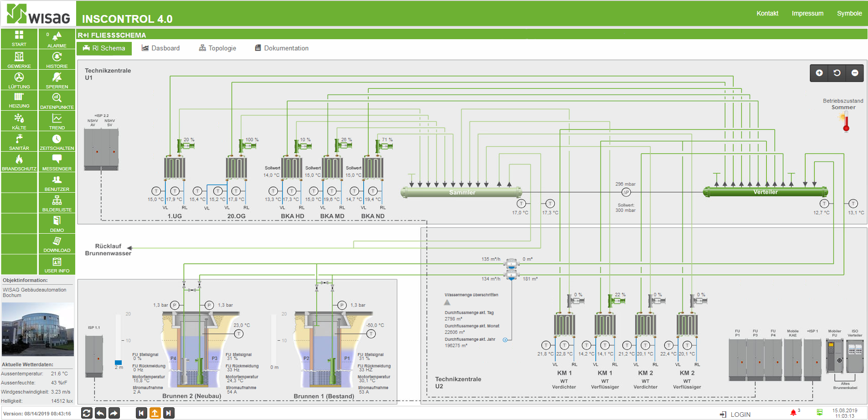Click the Verteiler distributor pipe

point(765,192)
